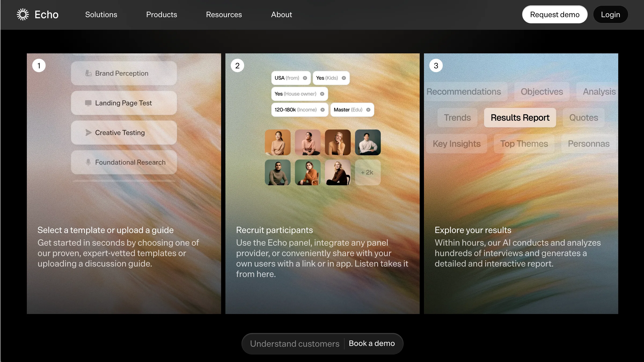Select the Results Report tab
The height and width of the screenshot is (362, 644).
coord(520,118)
